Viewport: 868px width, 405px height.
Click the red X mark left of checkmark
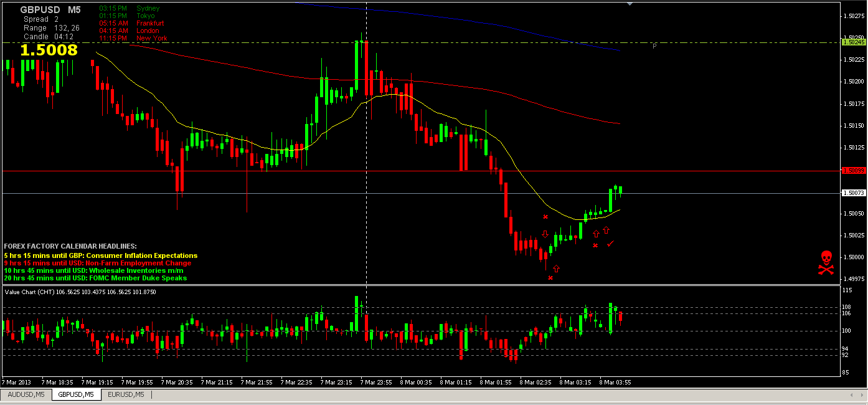(595, 245)
